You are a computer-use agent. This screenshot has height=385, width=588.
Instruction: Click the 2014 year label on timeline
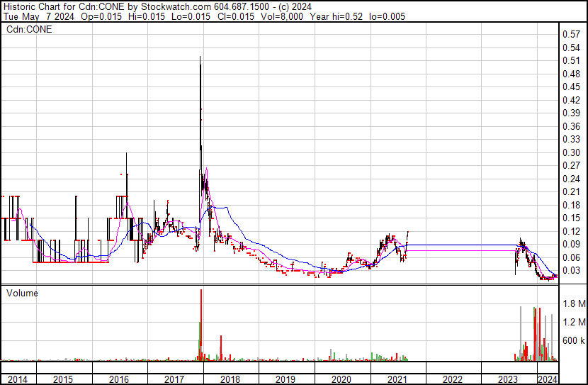[18, 379]
